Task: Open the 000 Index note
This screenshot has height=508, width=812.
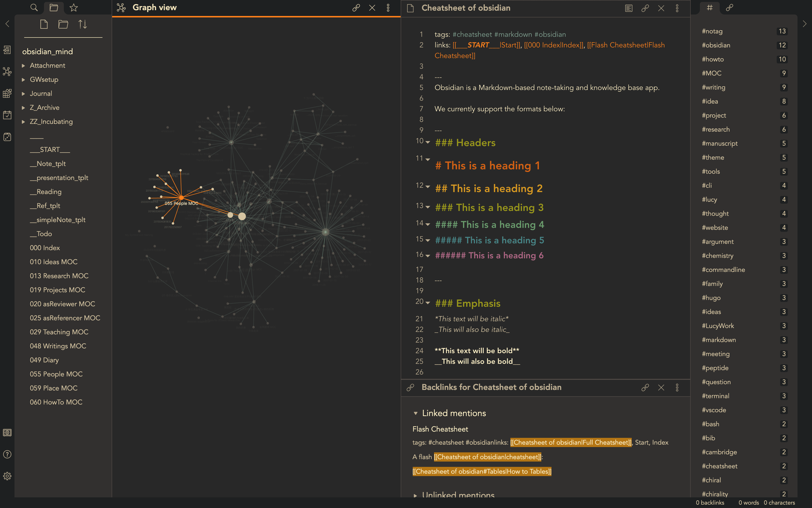Action: click(45, 248)
